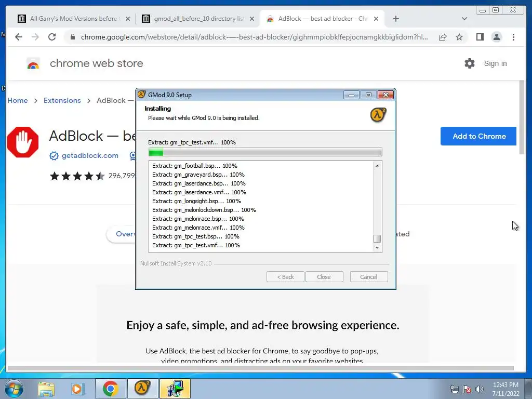Click the log list scroll up arrow
532x399 pixels.
(x=377, y=166)
